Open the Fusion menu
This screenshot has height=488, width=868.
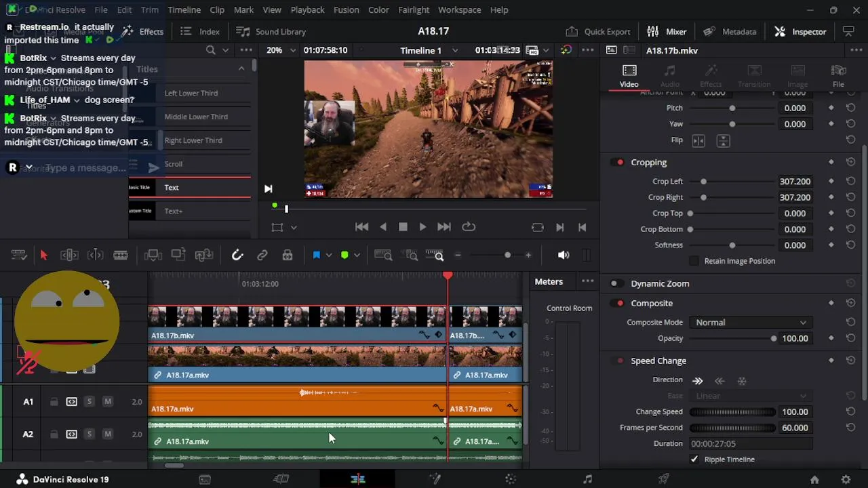[x=346, y=10]
